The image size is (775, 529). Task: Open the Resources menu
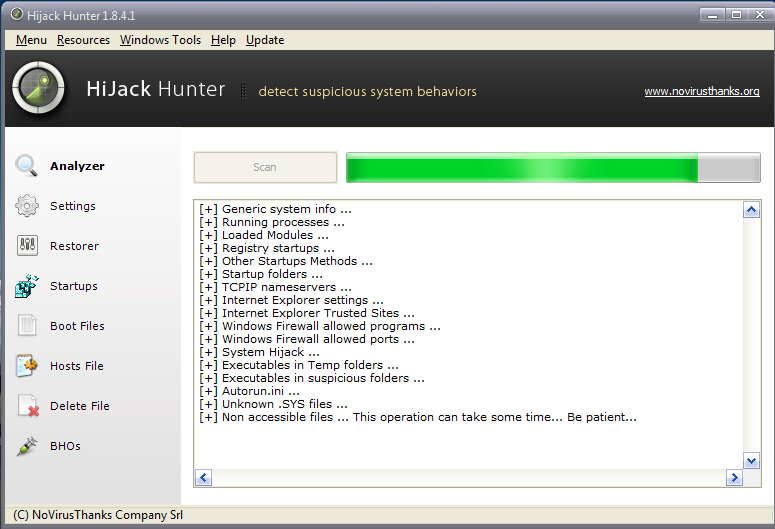pyautogui.click(x=83, y=40)
